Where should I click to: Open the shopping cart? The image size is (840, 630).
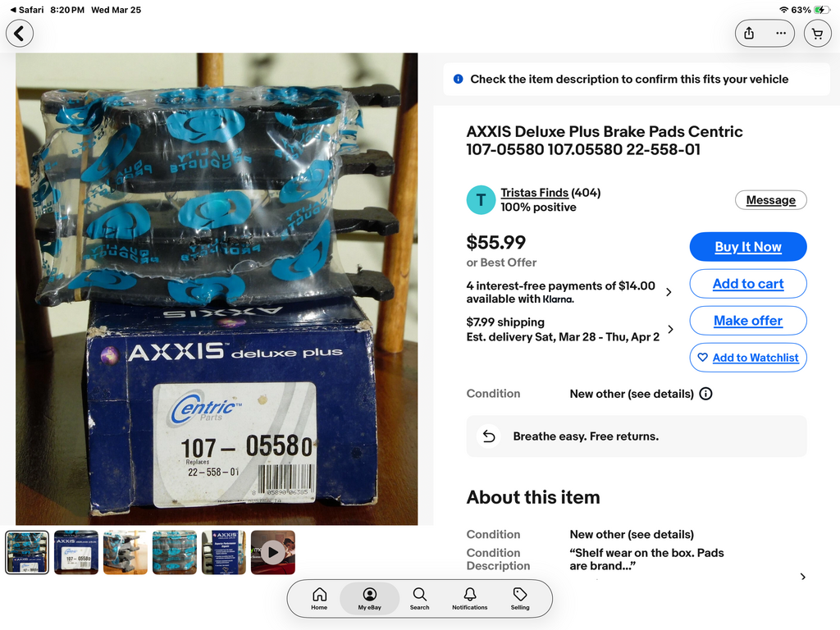point(818,33)
